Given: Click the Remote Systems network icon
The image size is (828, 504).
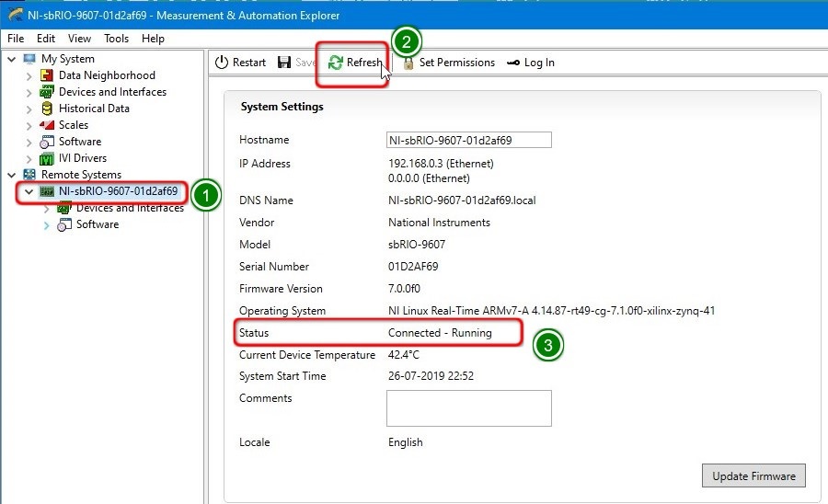Looking at the screenshot, I should pos(29,175).
